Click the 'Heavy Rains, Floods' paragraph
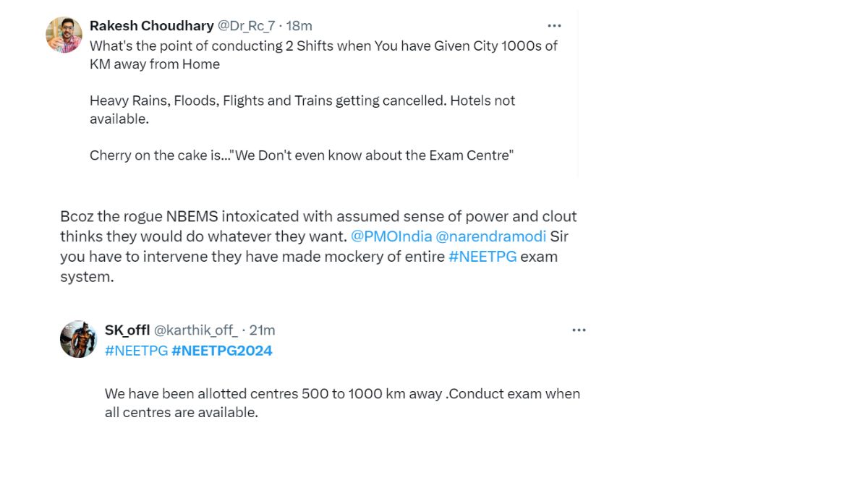Screen dimensions: 868x488 (302, 109)
